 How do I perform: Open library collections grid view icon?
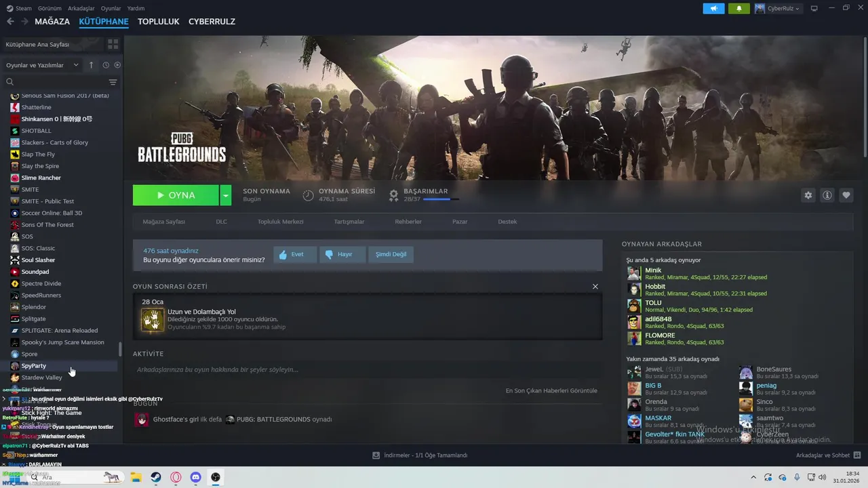[x=113, y=44]
